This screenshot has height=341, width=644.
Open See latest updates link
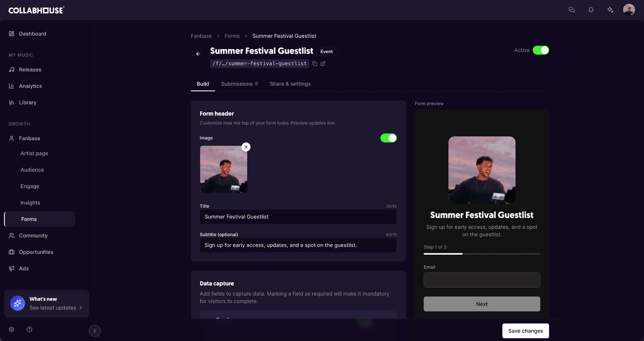(x=56, y=308)
